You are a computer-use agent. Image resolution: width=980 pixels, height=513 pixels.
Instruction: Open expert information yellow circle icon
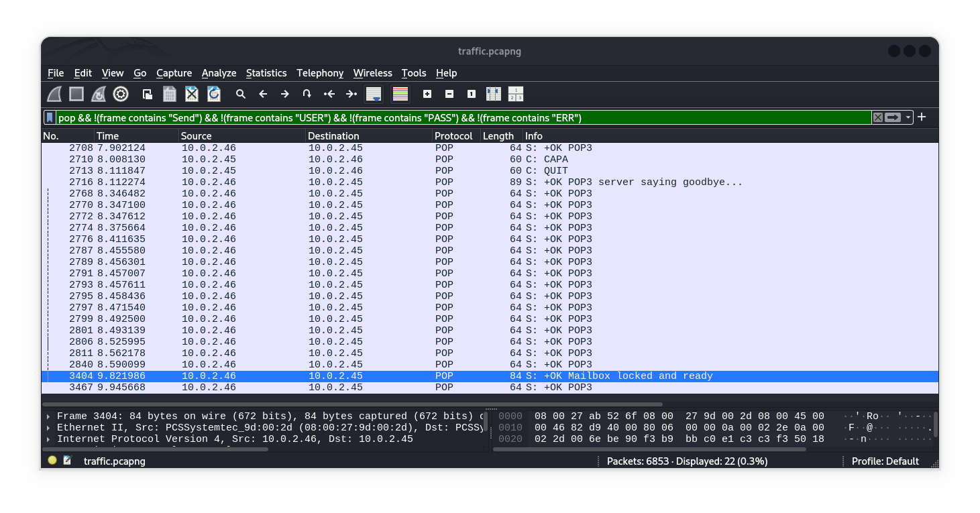[x=52, y=461]
